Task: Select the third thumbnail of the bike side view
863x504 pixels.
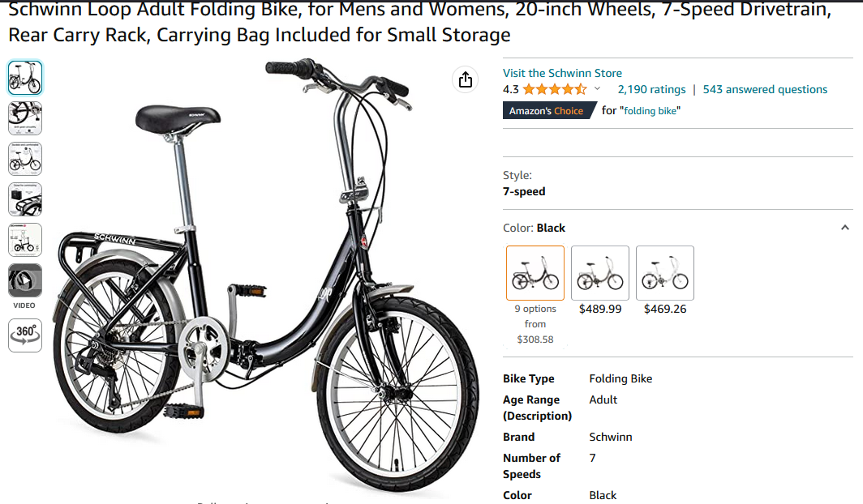Action: [25, 159]
